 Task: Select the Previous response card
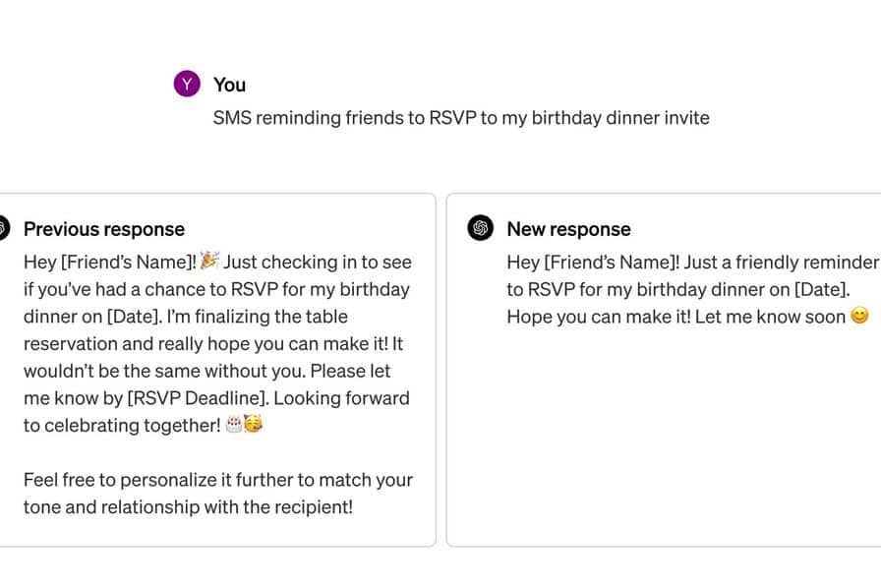point(216,370)
